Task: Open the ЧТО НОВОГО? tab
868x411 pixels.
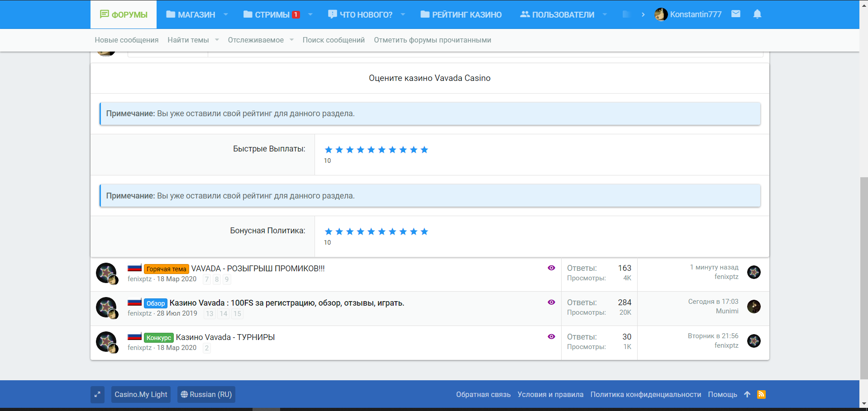Action: (360, 14)
